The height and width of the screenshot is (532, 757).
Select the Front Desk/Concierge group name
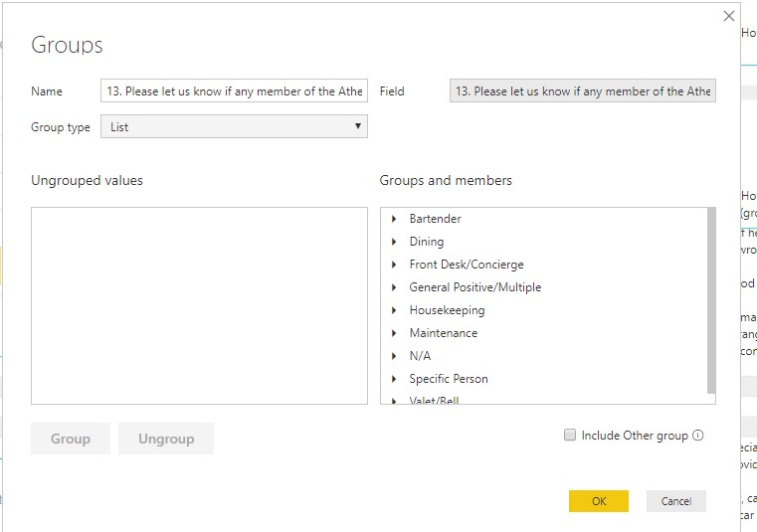click(467, 265)
